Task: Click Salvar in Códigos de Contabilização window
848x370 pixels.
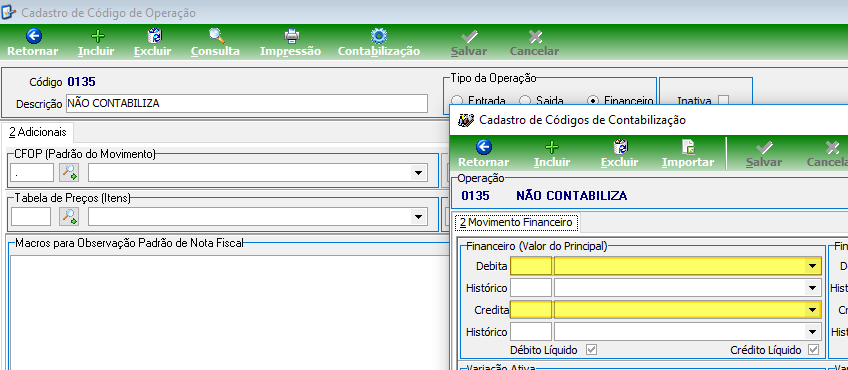Action: (x=764, y=154)
